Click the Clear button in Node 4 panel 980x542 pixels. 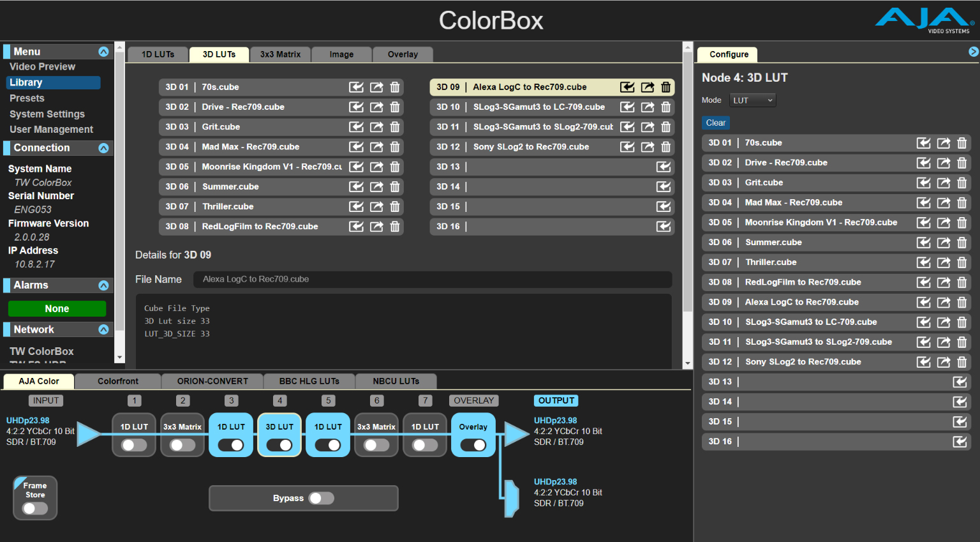(715, 123)
